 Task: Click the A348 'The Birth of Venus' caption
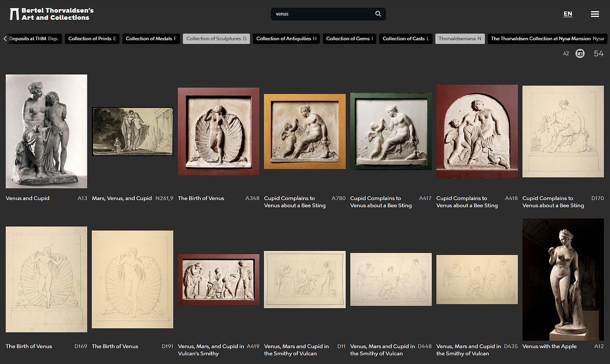(x=201, y=198)
